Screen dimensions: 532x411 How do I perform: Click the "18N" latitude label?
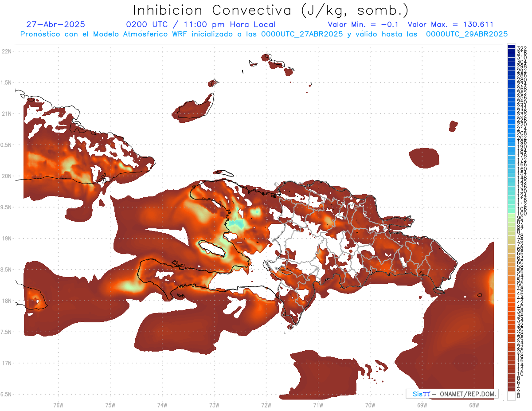(7, 301)
